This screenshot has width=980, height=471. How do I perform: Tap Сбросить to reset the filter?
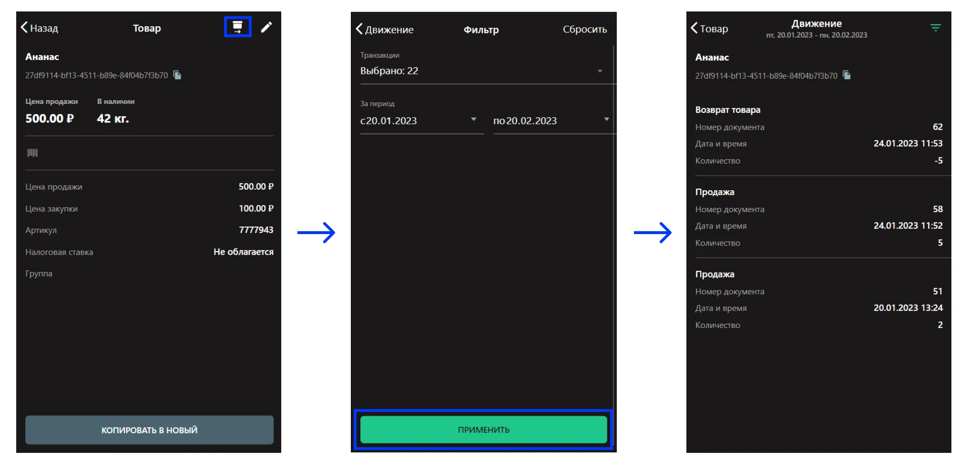(585, 29)
